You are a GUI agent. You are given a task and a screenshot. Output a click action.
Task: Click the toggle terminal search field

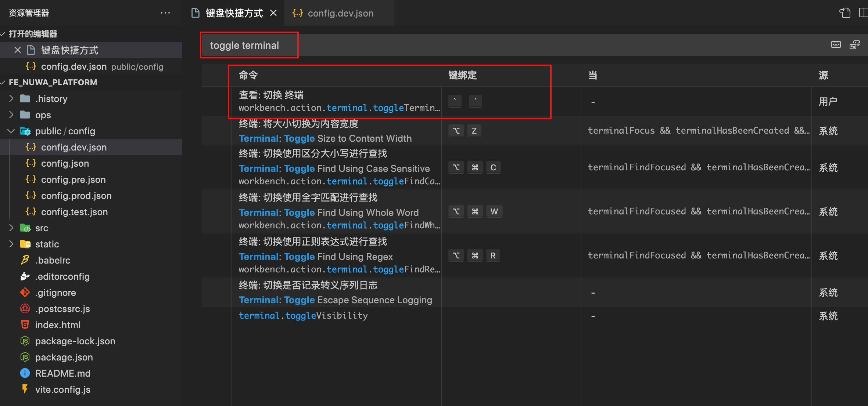(x=514, y=45)
